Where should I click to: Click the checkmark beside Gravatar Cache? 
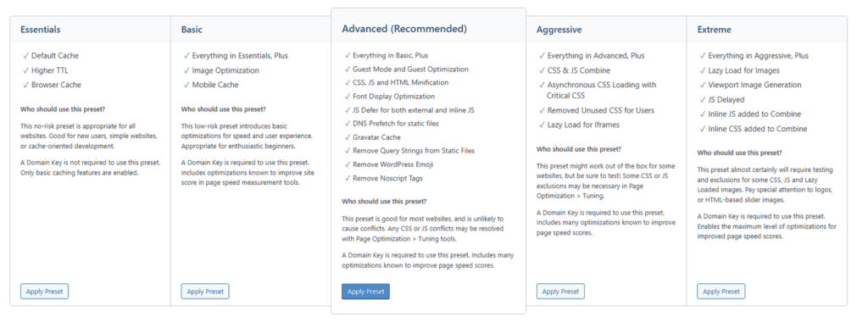tap(347, 137)
